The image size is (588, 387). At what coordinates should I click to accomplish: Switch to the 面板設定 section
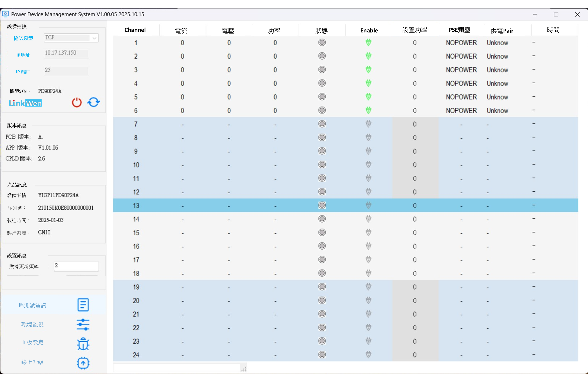(x=32, y=342)
